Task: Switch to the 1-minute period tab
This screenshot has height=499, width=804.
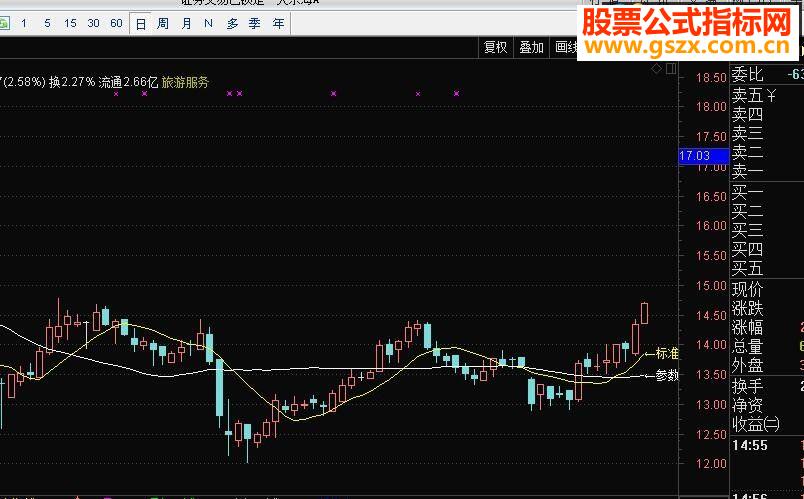Action: 24,24
